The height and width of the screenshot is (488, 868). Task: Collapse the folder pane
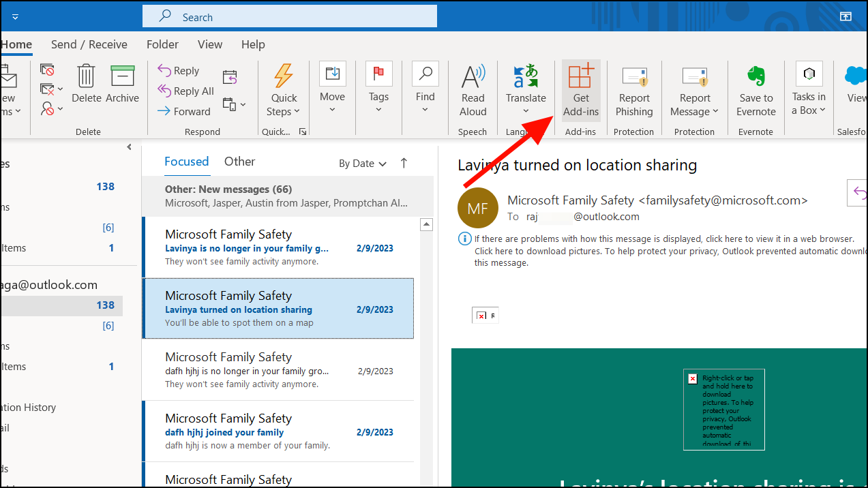tap(129, 147)
